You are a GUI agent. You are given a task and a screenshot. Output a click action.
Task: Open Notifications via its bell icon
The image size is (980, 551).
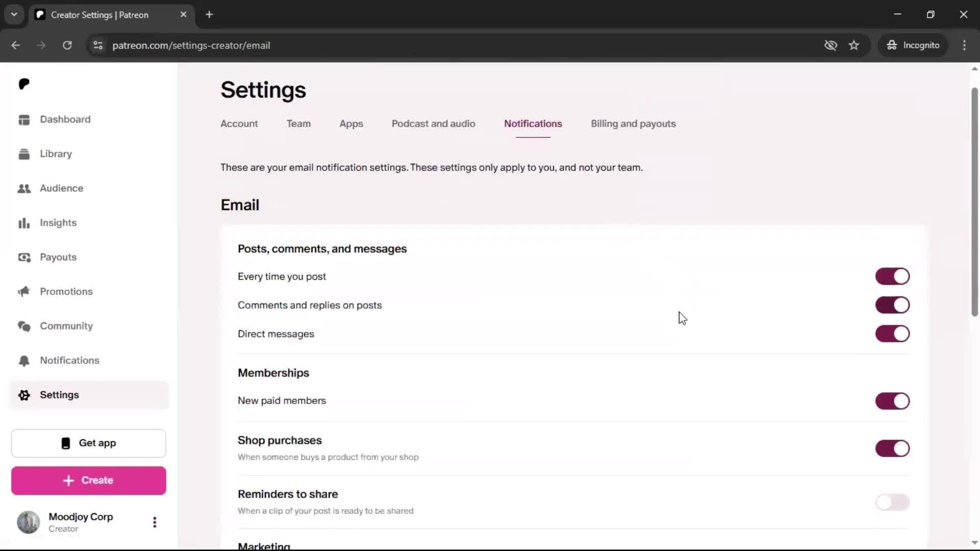pyautogui.click(x=24, y=361)
